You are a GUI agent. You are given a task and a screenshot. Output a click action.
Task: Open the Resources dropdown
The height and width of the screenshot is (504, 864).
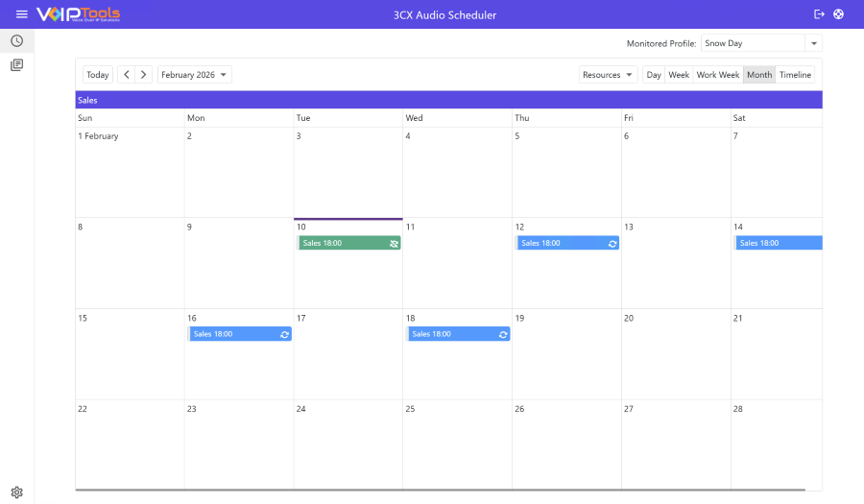(x=608, y=75)
